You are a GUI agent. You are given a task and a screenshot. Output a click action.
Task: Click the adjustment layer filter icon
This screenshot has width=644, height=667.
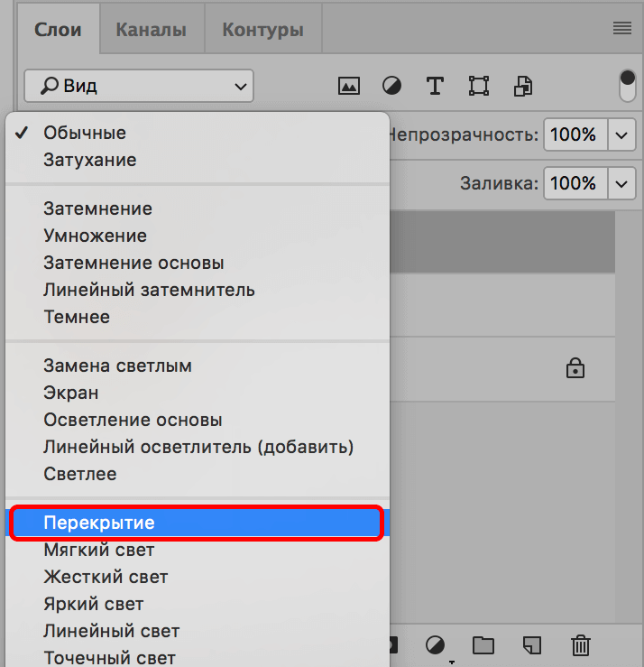(x=392, y=86)
